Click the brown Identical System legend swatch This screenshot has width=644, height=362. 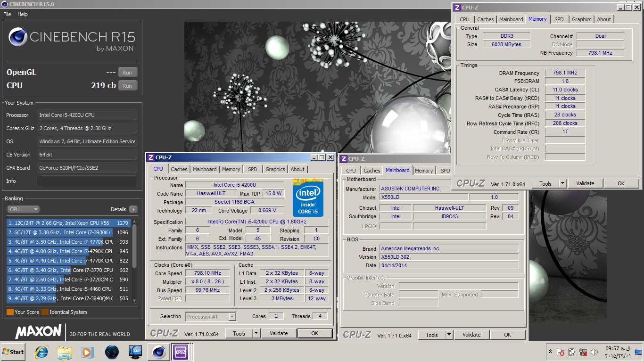pos(45,312)
